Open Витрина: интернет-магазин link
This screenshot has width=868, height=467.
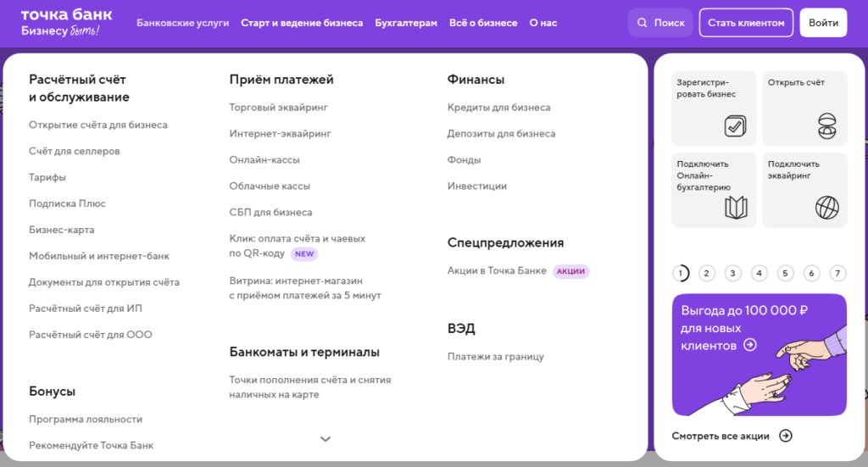305,288
